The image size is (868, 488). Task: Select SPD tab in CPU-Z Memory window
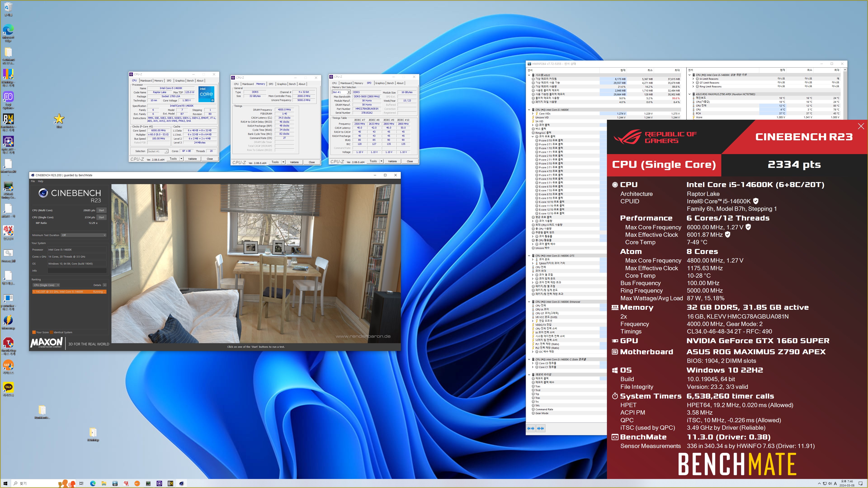(271, 84)
